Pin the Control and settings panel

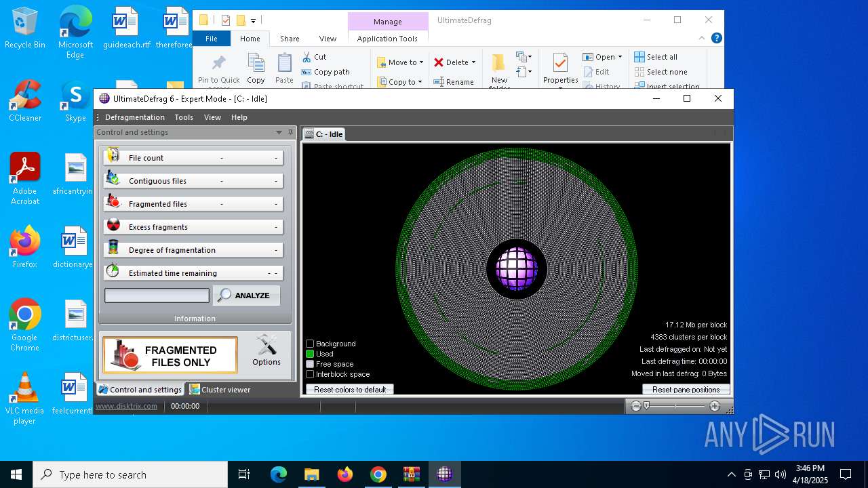(x=290, y=132)
